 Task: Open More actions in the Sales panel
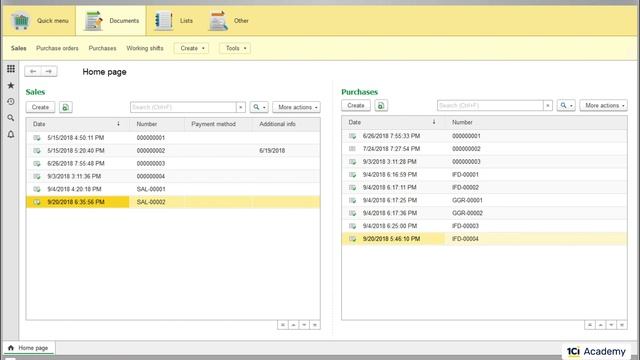pos(296,107)
